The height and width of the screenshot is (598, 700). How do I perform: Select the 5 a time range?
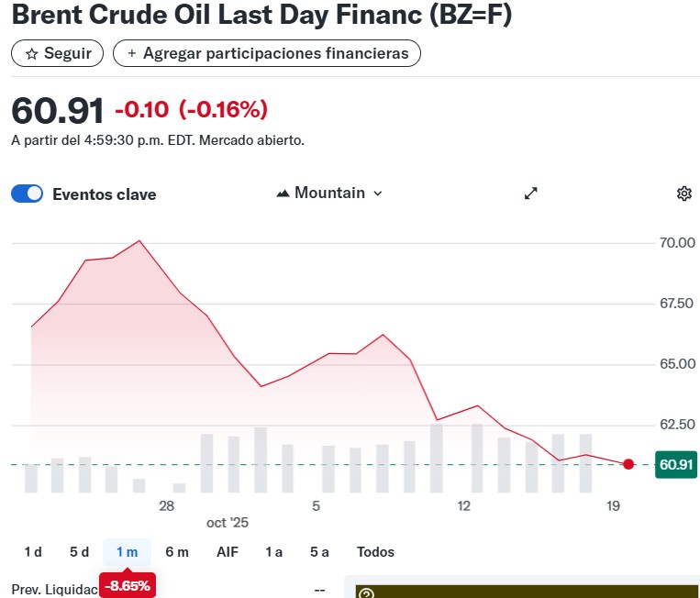click(319, 552)
